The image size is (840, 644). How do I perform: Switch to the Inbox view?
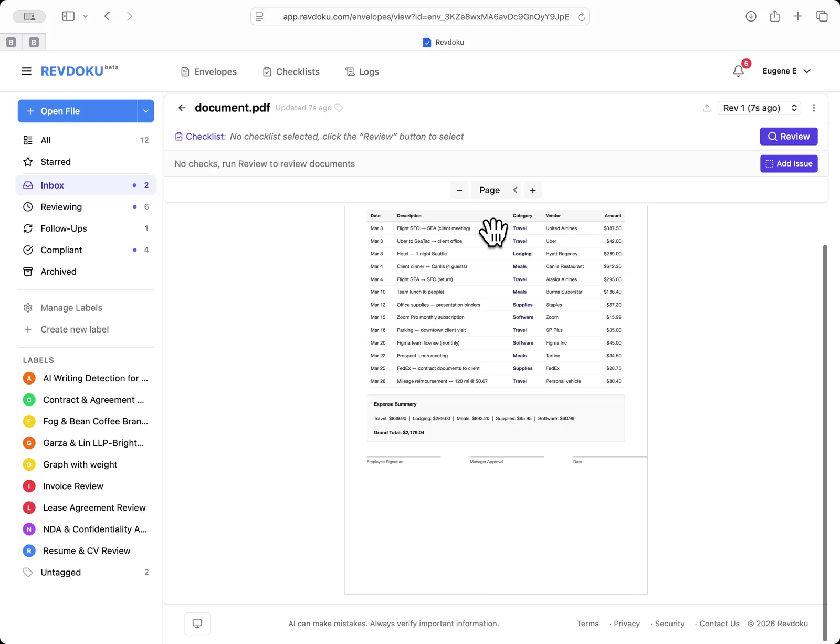click(51, 185)
